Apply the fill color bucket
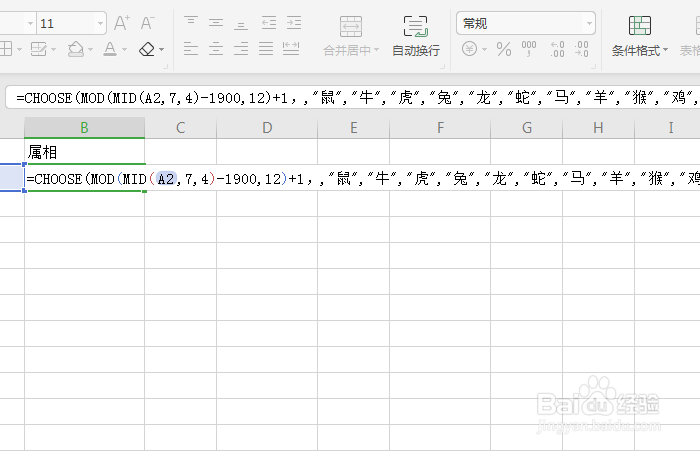Screen dimensions: 700x451 pyautogui.click(x=76, y=49)
